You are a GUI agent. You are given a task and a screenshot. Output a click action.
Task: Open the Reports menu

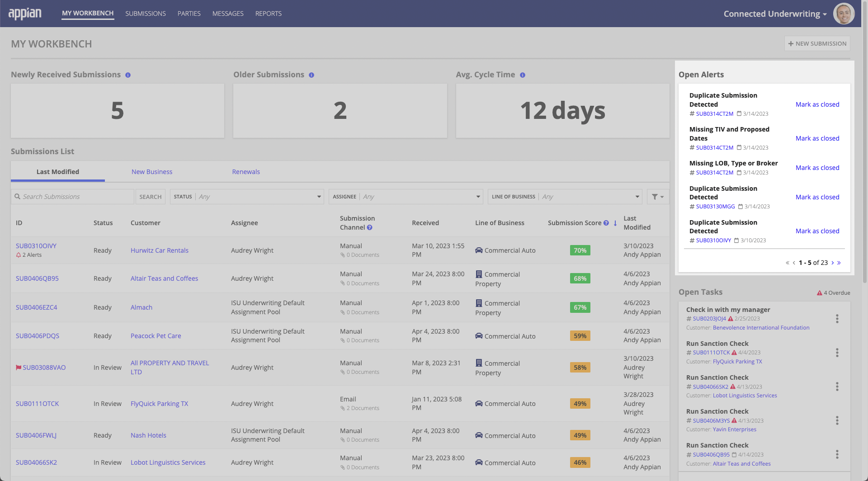coord(269,14)
